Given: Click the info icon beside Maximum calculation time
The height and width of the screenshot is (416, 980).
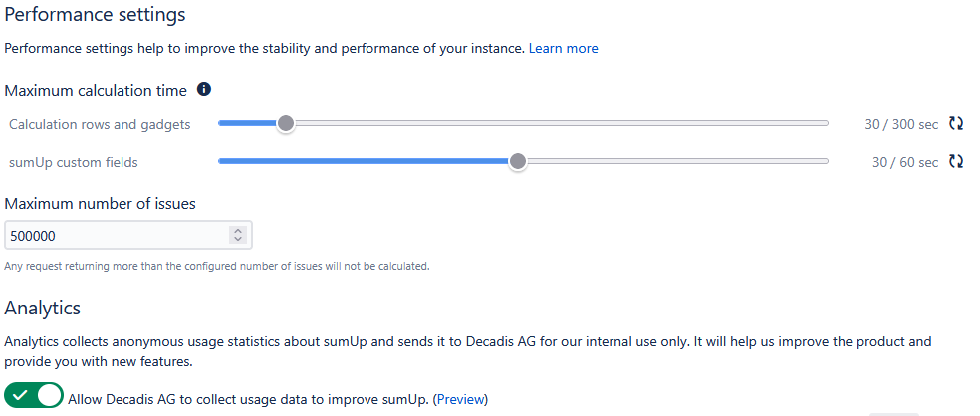Looking at the screenshot, I should [204, 90].
